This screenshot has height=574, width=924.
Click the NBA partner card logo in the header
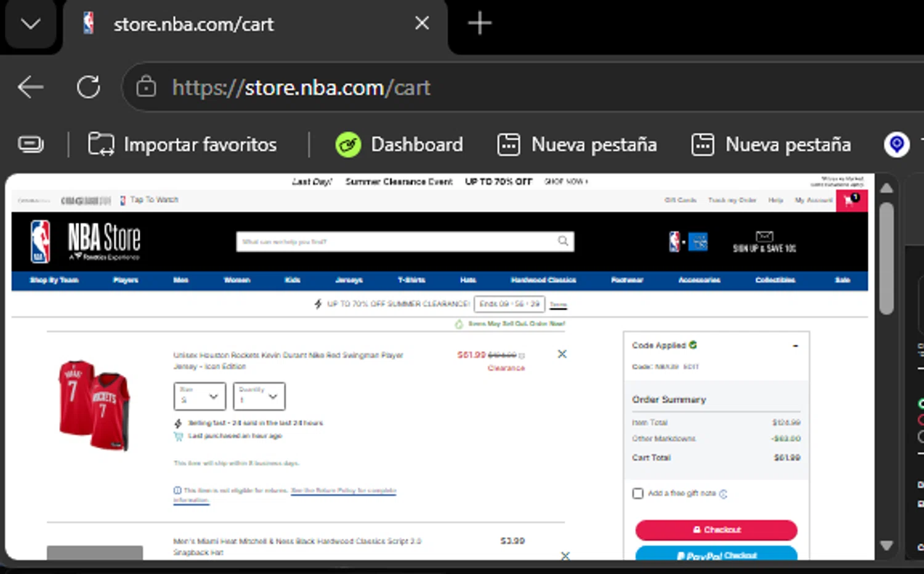pos(688,241)
